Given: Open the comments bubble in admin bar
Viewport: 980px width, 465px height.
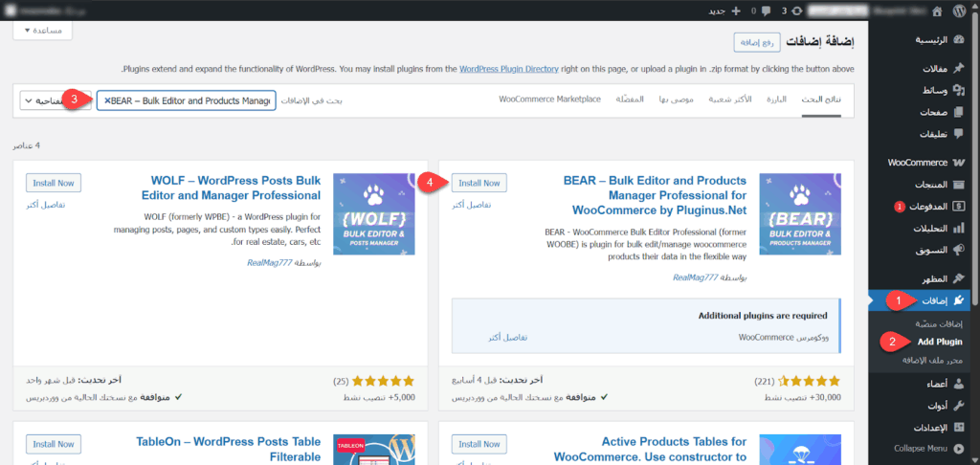Looking at the screenshot, I should [766, 11].
